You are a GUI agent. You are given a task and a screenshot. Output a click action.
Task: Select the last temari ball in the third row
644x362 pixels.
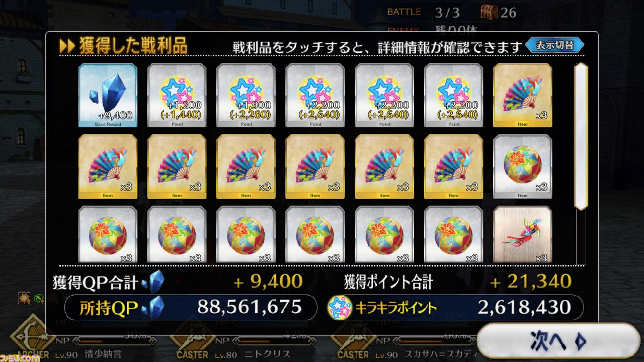point(453,235)
